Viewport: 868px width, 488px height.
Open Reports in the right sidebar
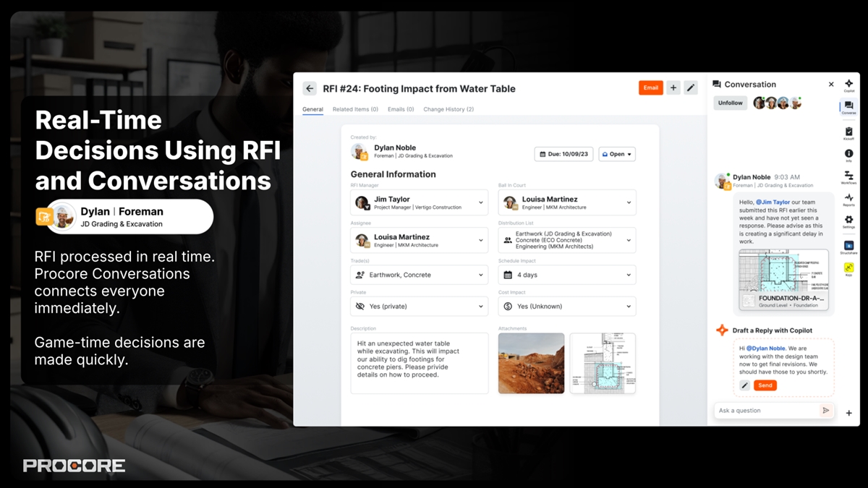[848, 199]
